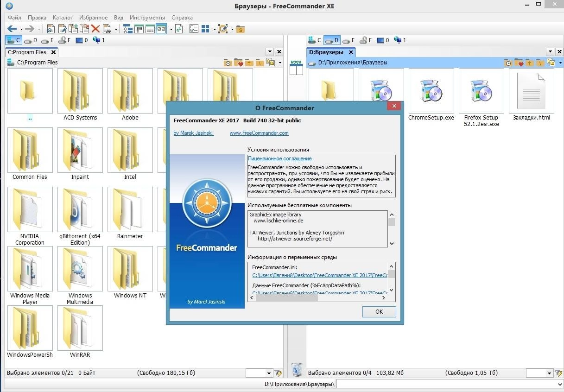The height and width of the screenshot is (392, 564).
Task: Click the blue four-squares layout icon
Action: tap(206, 29)
